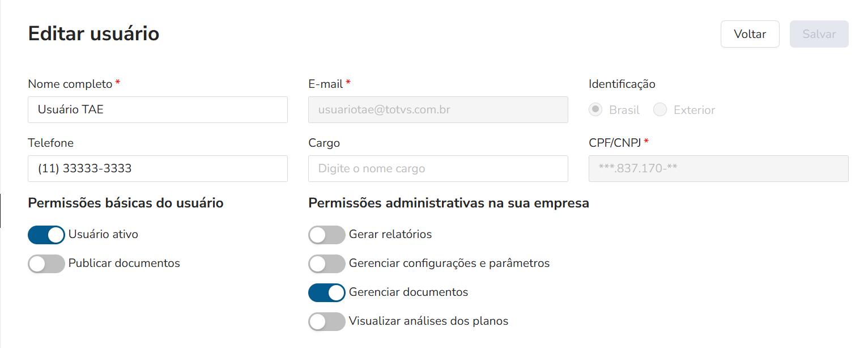868x348 pixels.
Task: Choose the Exterior radio option
Action: coord(660,110)
